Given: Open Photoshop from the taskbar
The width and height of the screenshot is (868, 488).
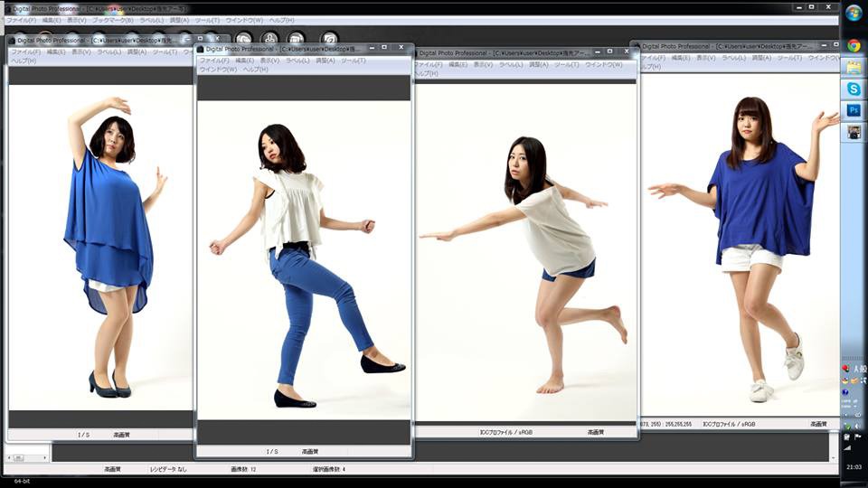Looking at the screenshot, I should tap(854, 110).
